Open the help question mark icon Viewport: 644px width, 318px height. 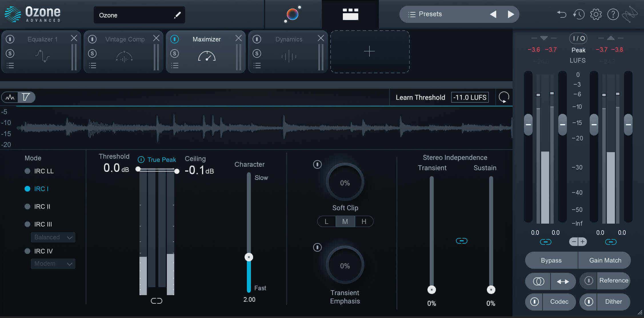click(x=613, y=14)
